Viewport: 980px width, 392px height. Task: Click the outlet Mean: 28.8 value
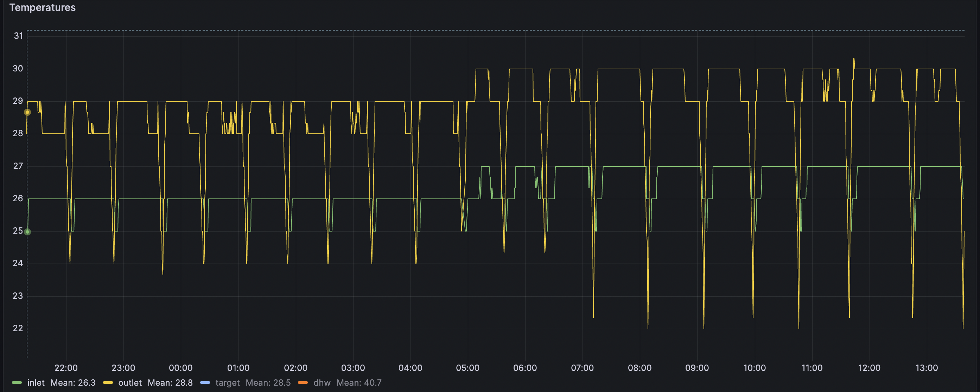[170, 382]
